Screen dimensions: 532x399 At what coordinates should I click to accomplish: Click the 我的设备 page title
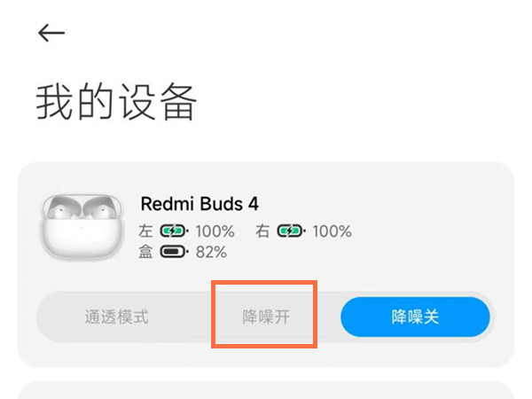pos(116,104)
